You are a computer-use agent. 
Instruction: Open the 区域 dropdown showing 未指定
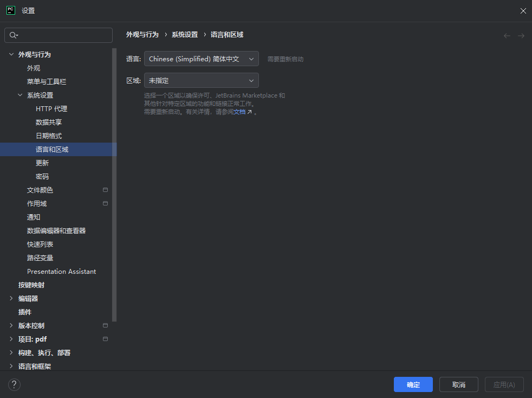pos(202,80)
